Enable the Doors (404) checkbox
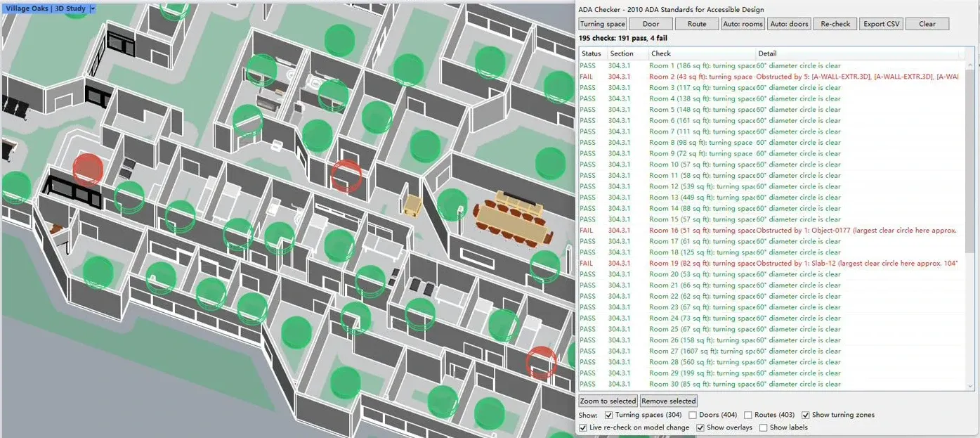Viewport: 980px width, 438px height. click(692, 415)
